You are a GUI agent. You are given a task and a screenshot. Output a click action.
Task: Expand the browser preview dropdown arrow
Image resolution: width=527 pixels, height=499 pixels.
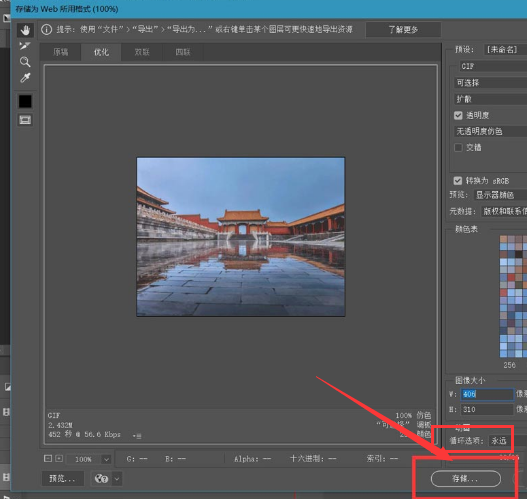point(117,479)
